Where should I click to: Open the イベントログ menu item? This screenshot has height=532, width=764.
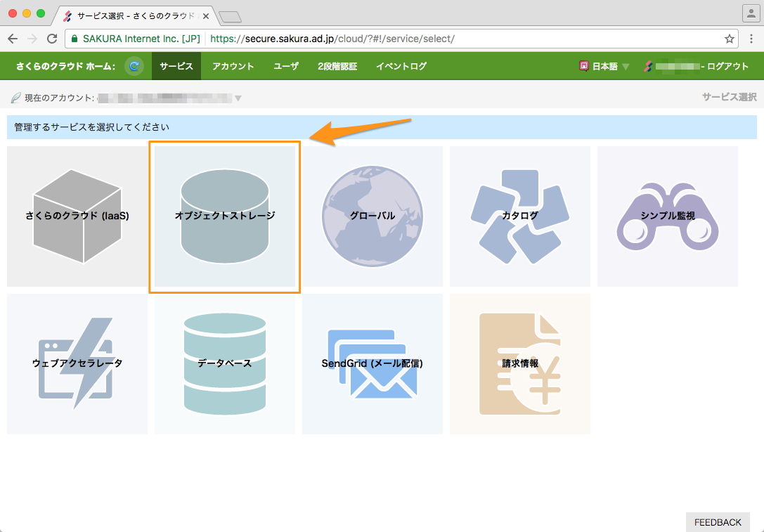tap(401, 66)
